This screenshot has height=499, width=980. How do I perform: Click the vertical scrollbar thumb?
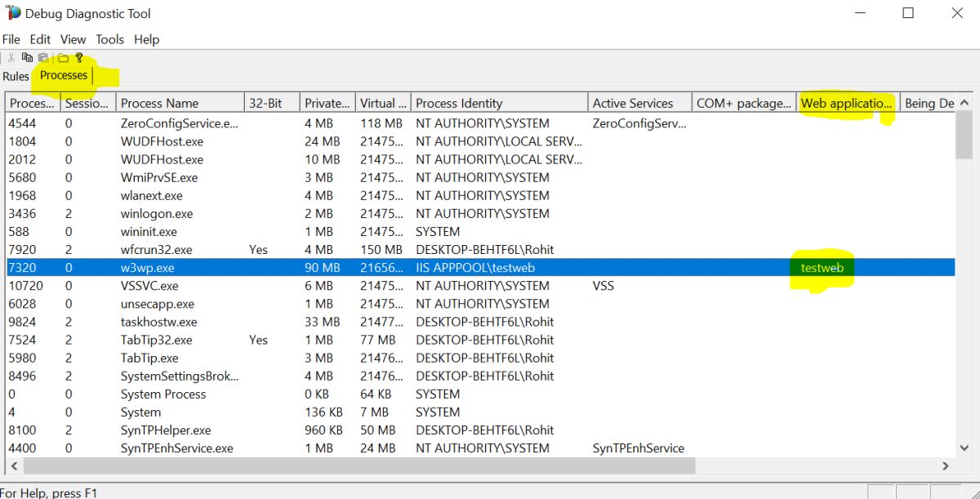964,136
